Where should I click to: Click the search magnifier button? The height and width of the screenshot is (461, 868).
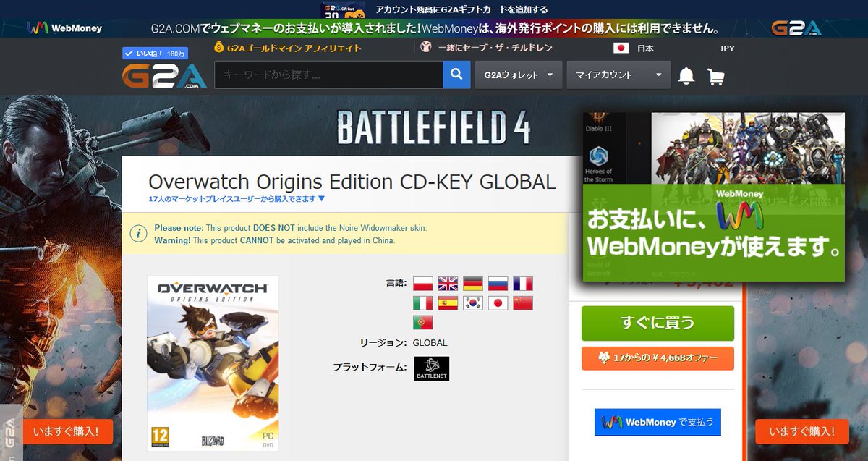click(456, 75)
